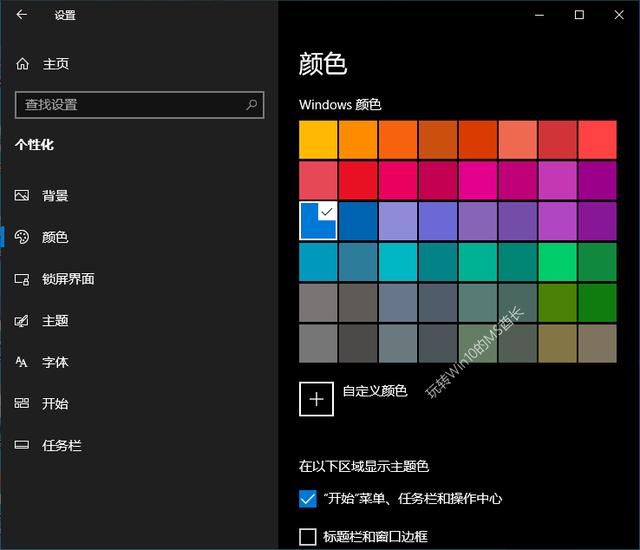Click the taskbar icon beside 任务栏
Viewport: 640px width, 550px height.
(22, 445)
